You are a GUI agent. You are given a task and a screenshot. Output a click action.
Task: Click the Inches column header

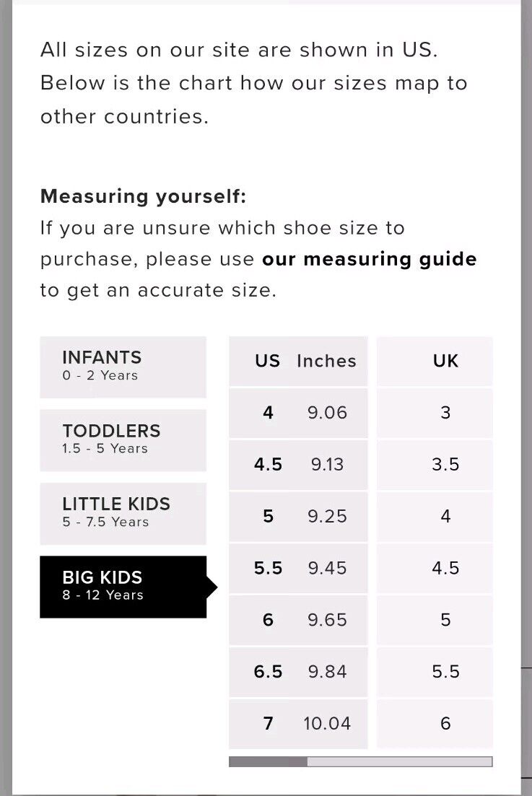327,361
